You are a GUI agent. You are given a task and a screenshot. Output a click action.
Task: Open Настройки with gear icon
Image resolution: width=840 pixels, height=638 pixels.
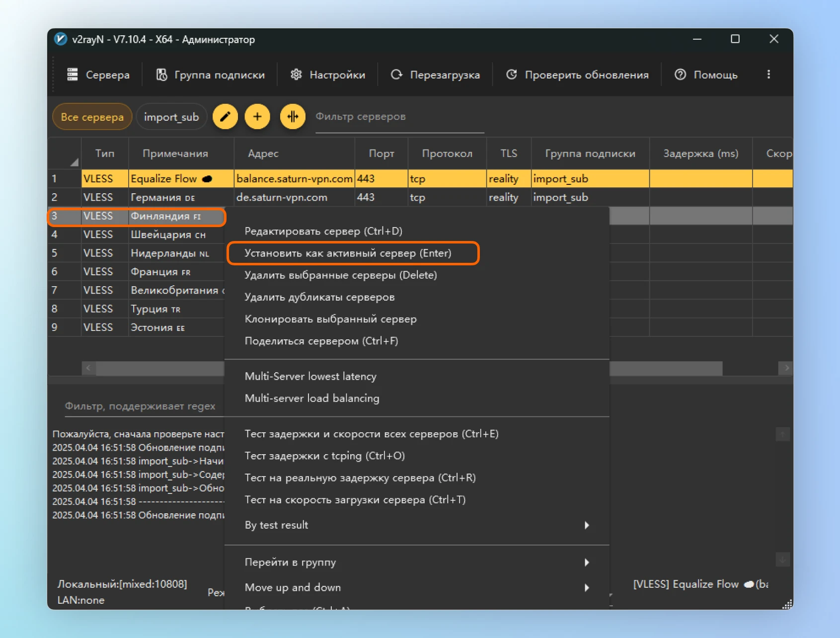click(x=328, y=75)
